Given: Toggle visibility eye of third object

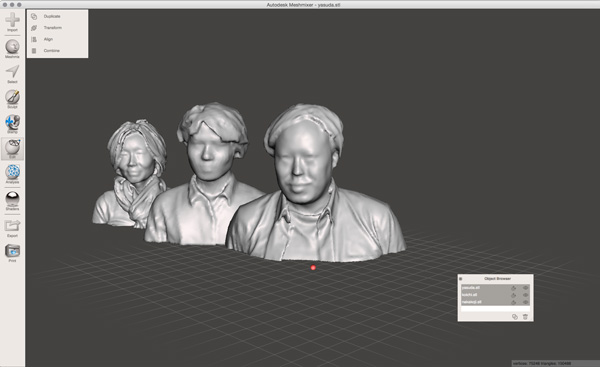Looking at the screenshot, I should click(x=525, y=302).
